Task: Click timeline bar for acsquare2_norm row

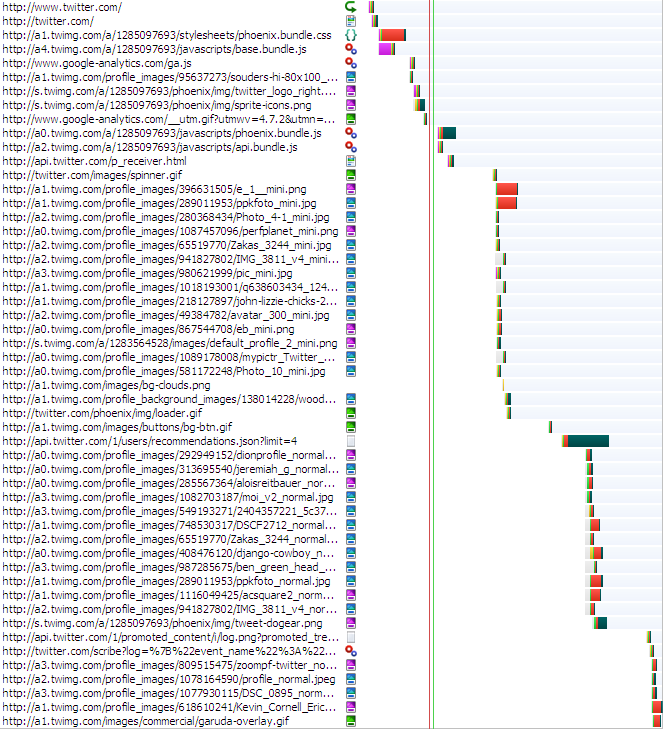Action: point(595,595)
